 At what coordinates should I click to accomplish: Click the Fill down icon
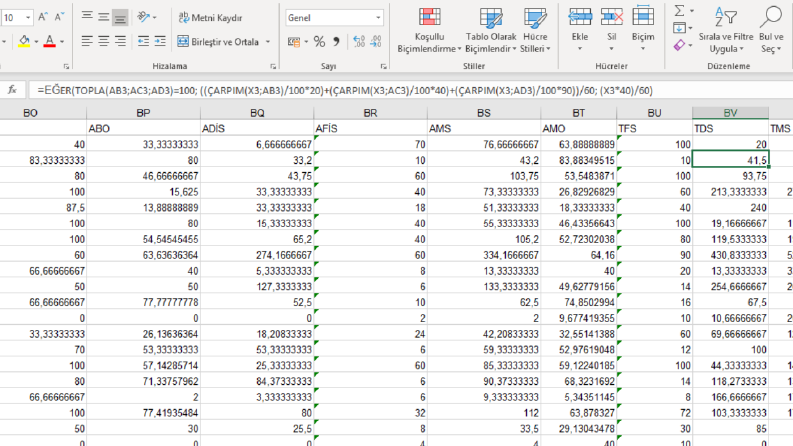(x=679, y=28)
